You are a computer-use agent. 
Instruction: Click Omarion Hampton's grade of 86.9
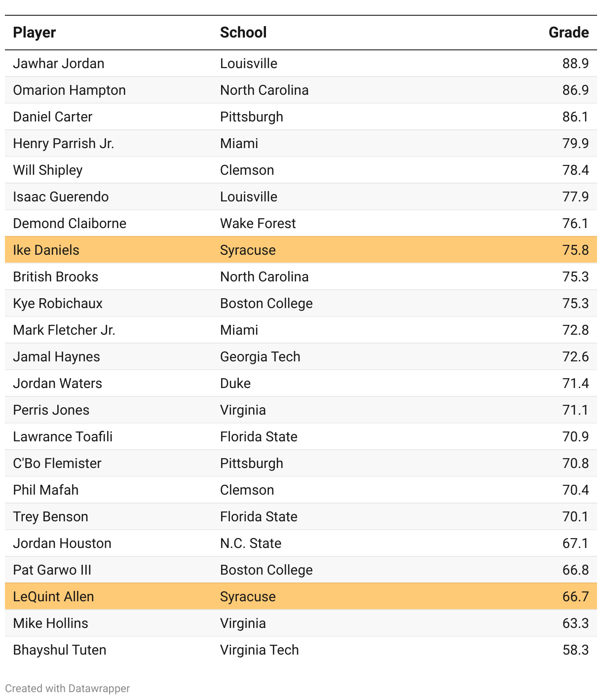pos(575,90)
